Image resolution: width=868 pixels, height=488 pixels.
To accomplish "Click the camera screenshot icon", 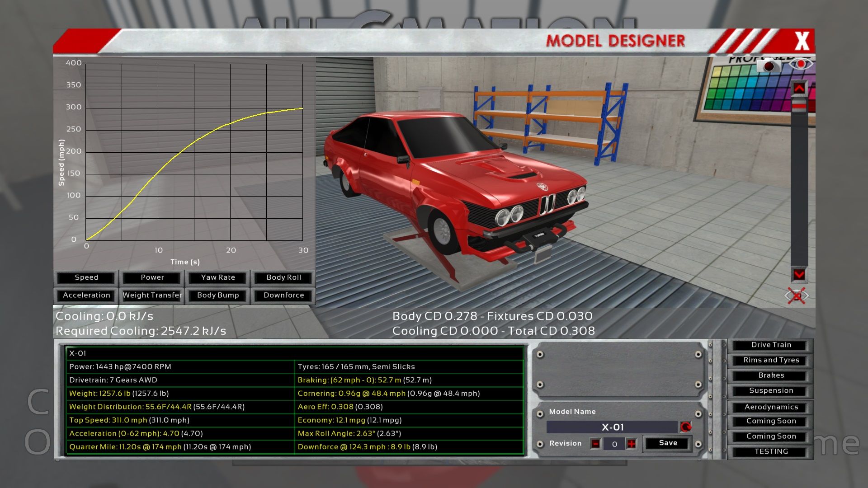I will 768,66.
